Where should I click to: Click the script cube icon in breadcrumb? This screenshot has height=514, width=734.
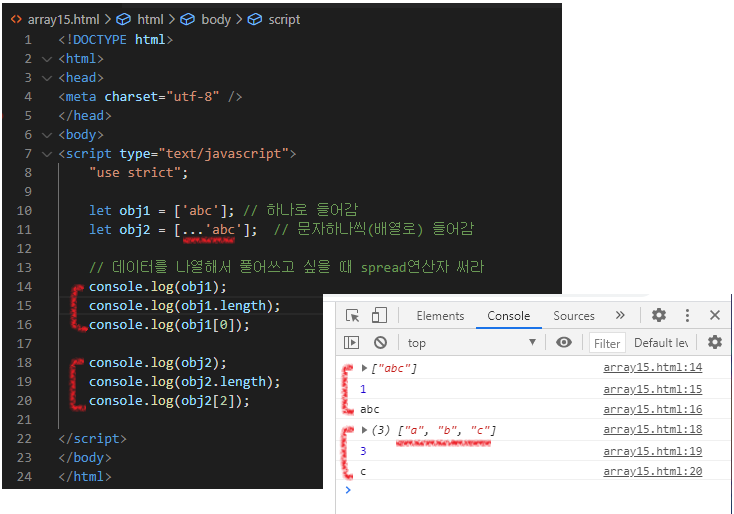[x=255, y=19]
